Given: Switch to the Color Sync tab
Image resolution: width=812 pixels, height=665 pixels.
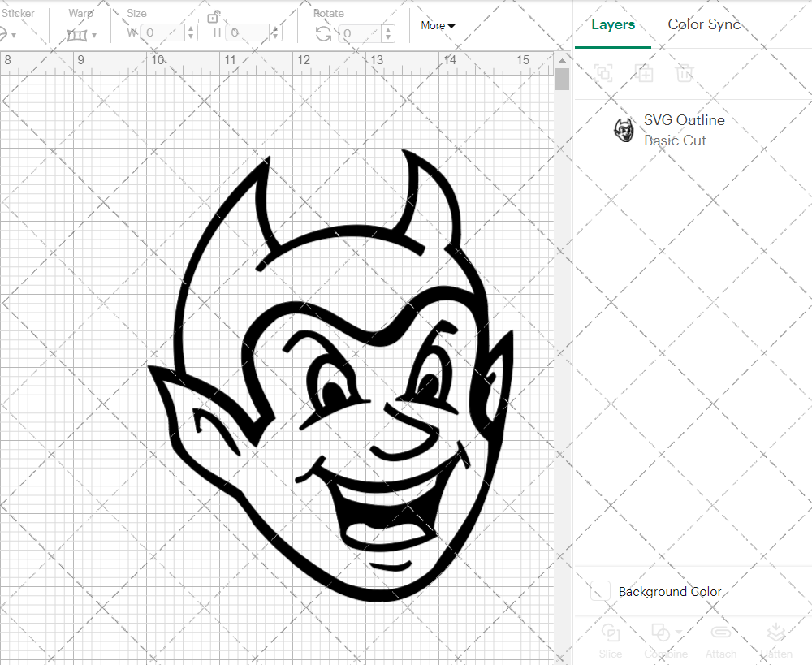Looking at the screenshot, I should pyautogui.click(x=704, y=24).
